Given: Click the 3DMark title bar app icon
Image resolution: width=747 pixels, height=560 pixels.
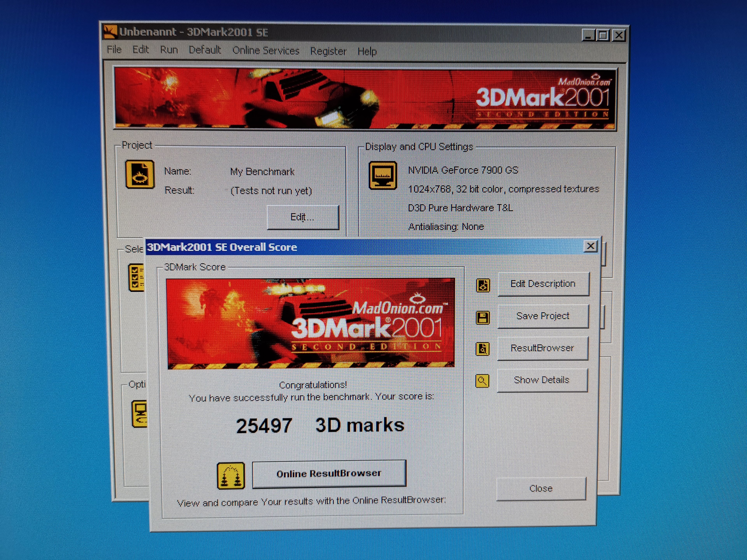Looking at the screenshot, I should point(110,32).
